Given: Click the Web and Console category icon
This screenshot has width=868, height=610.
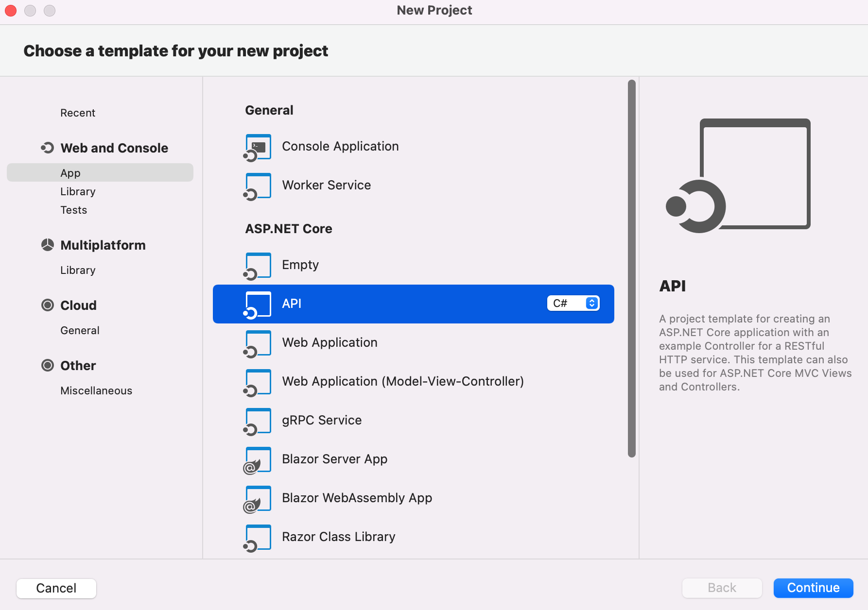Looking at the screenshot, I should tap(47, 148).
